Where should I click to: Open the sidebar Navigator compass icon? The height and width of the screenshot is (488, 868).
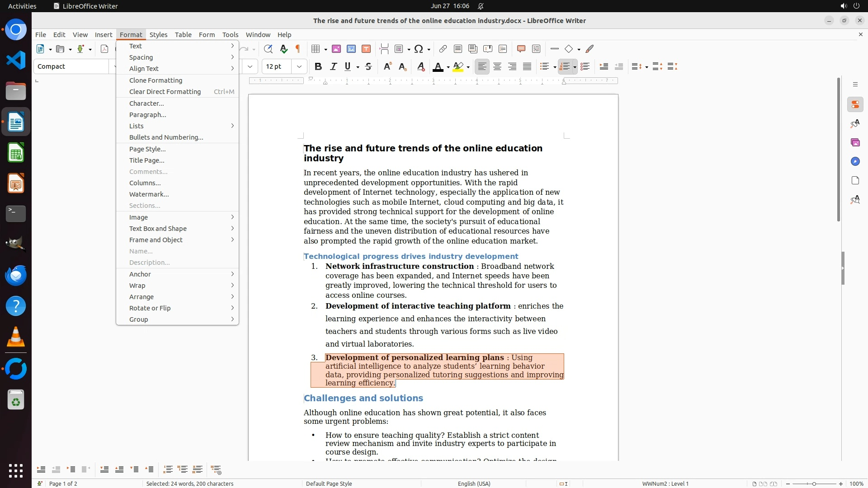pyautogui.click(x=855, y=162)
